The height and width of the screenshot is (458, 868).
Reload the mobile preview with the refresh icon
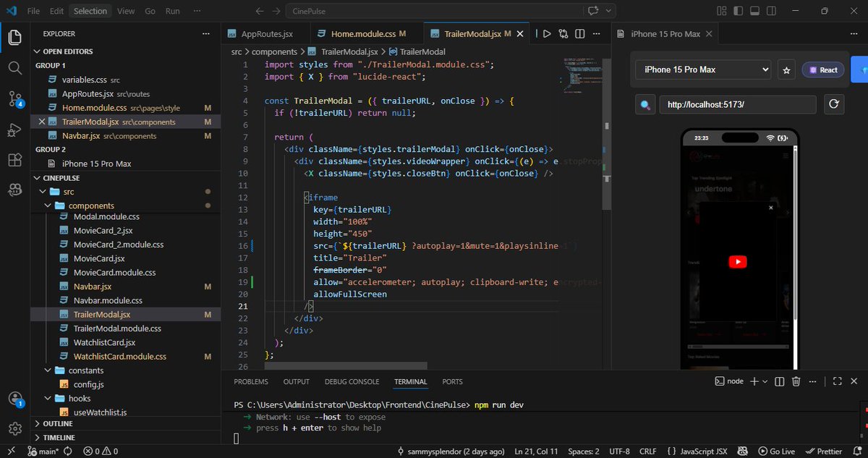834,104
